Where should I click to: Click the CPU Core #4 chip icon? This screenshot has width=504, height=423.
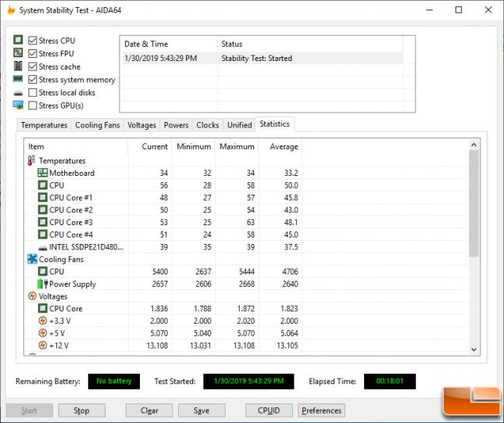(x=42, y=235)
